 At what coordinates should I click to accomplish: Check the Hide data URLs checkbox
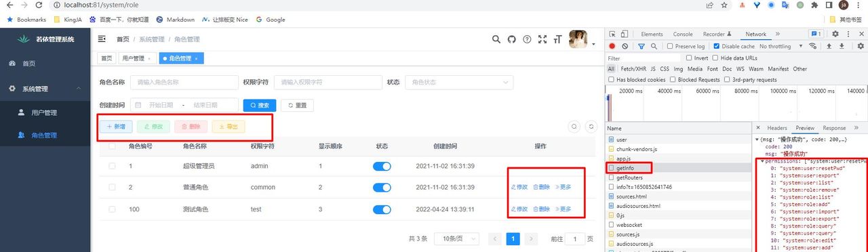click(x=715, y=58)
